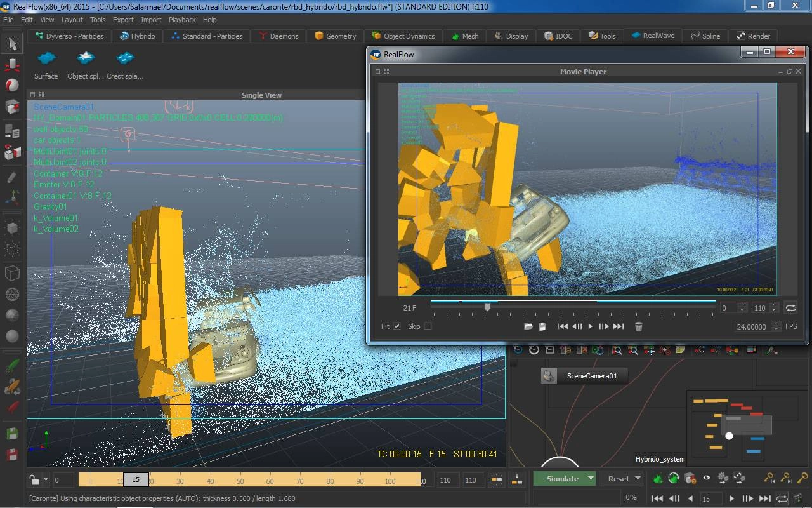Select the wireframe cube display icon
The image size is (812, 508).
coord(12,273)
